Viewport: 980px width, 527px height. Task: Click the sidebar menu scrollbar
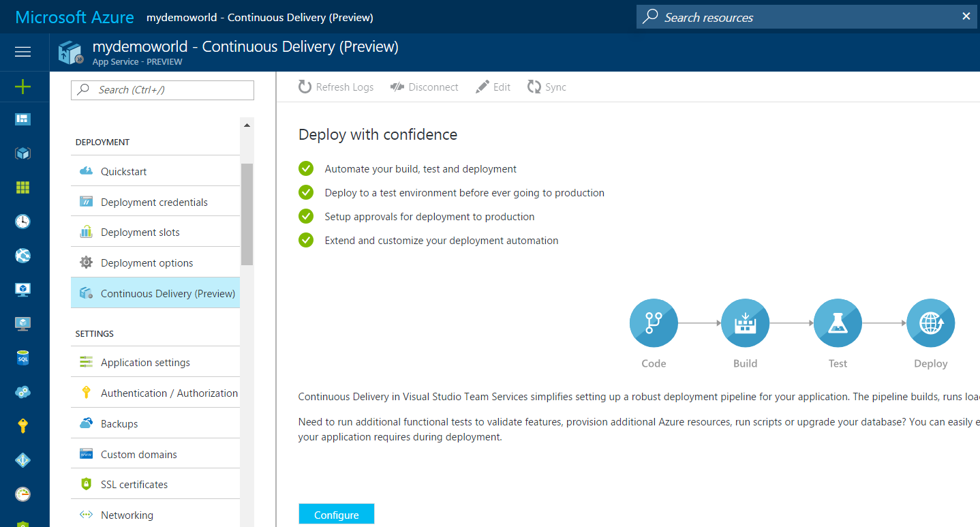click(x=247, y=211)
